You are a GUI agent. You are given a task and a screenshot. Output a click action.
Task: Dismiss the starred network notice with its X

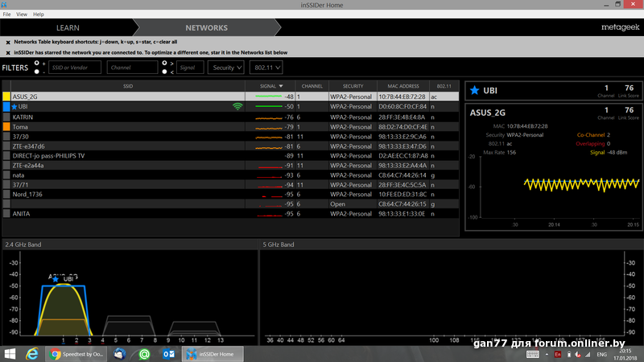tap(8, 52)
